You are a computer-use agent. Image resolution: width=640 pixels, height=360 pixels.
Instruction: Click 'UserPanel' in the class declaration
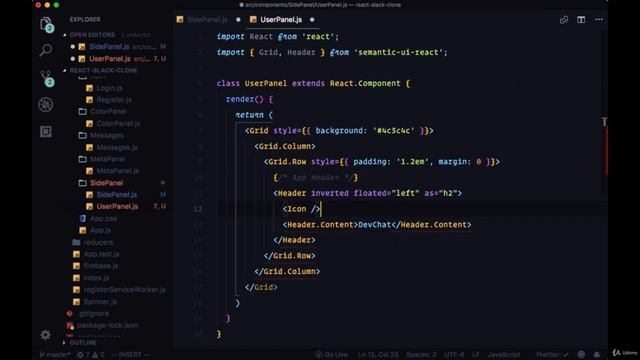click(x=266, y=83)
